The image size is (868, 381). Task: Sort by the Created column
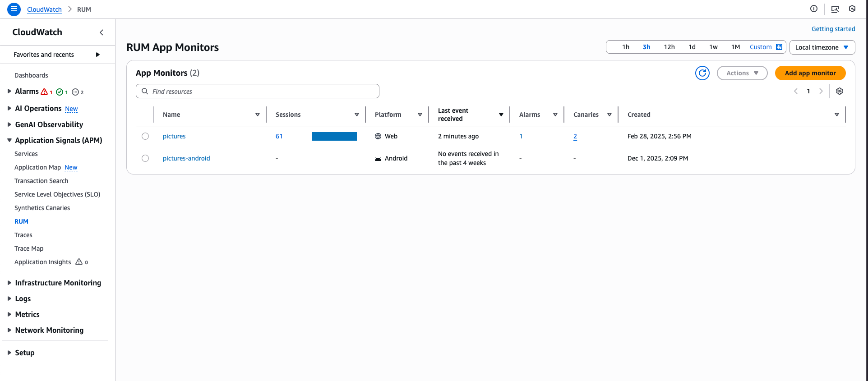point(837,115)
